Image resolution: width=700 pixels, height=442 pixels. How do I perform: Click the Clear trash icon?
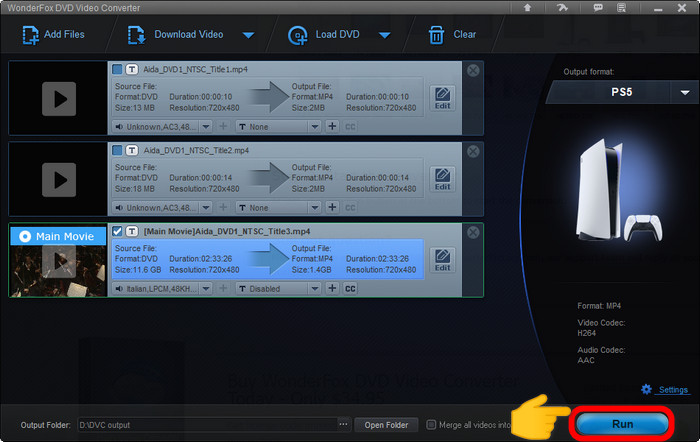[436, 35]
